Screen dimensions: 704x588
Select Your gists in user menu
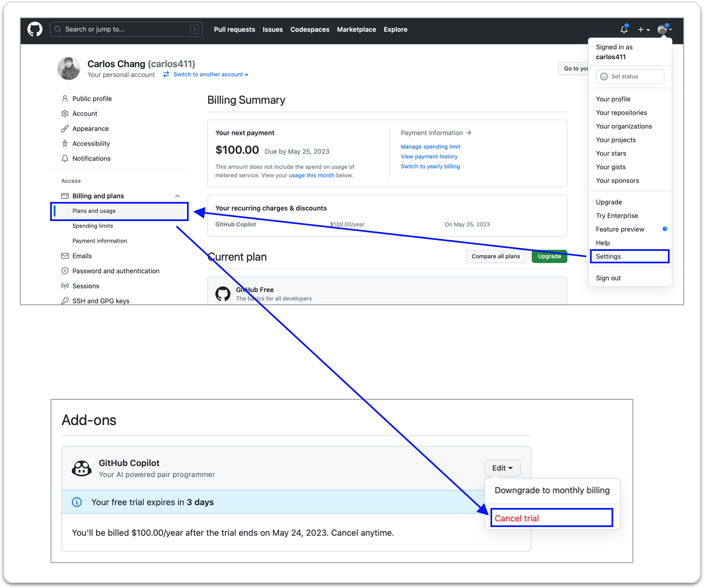[611, 167]
